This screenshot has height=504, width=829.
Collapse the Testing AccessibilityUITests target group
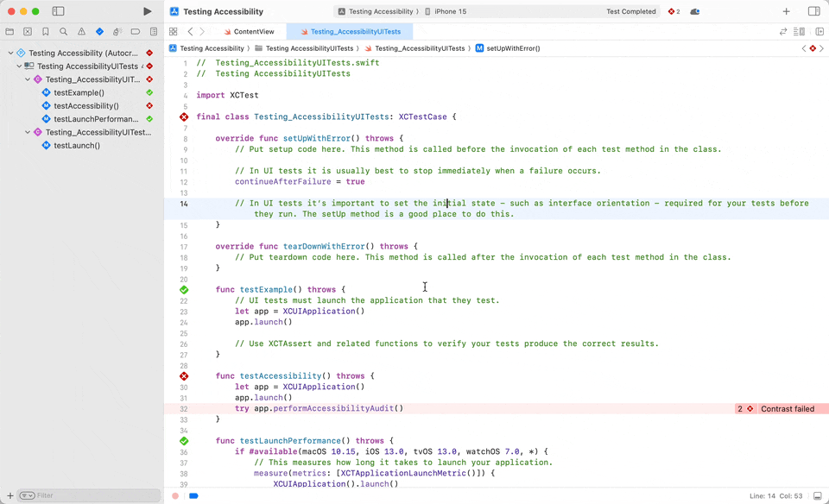click(19, 66)
